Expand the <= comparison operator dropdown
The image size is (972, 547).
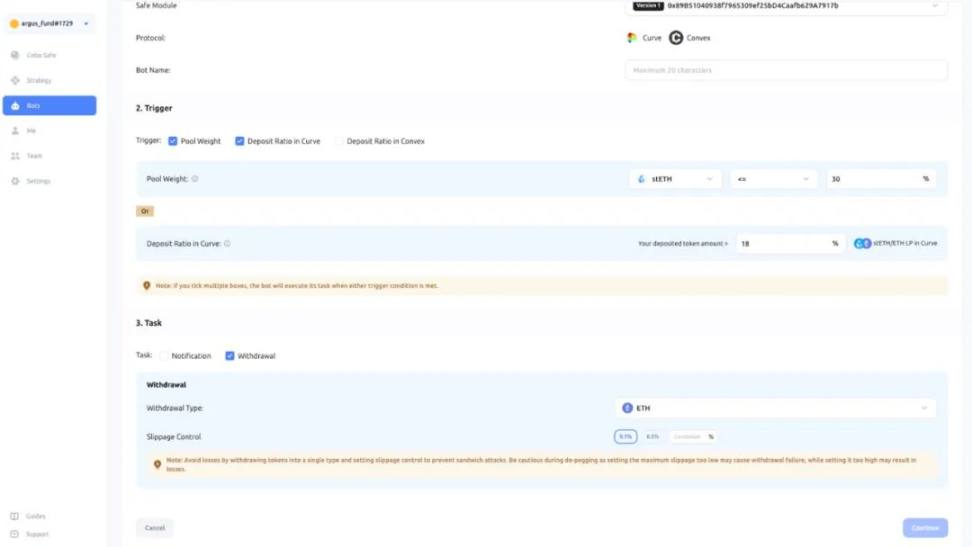click(x=773, y=179)
